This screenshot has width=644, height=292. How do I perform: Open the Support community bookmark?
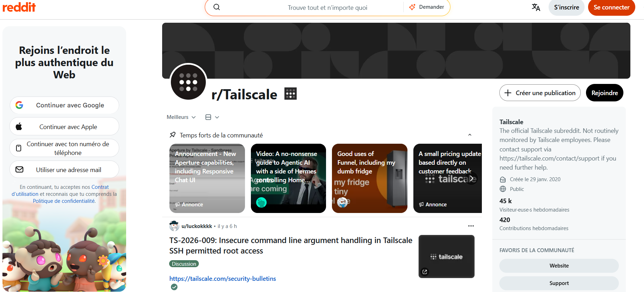559,283
